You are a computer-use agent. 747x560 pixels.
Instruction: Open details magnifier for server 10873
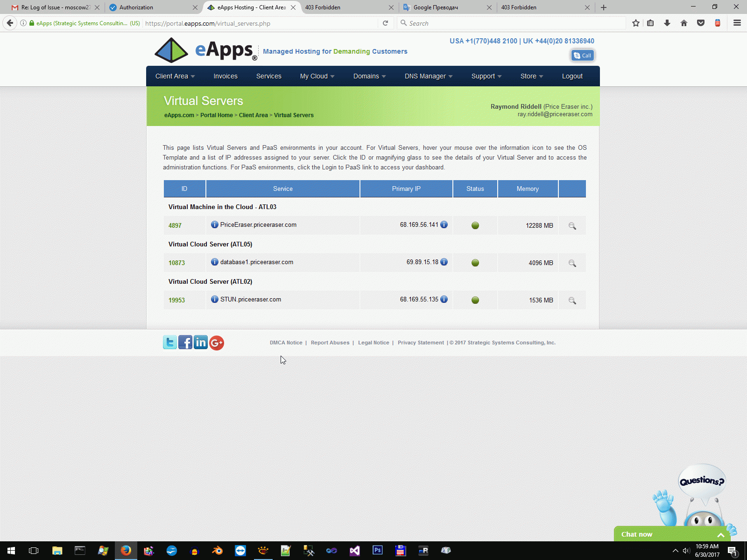pyautogui.click(x=572, y=263)
